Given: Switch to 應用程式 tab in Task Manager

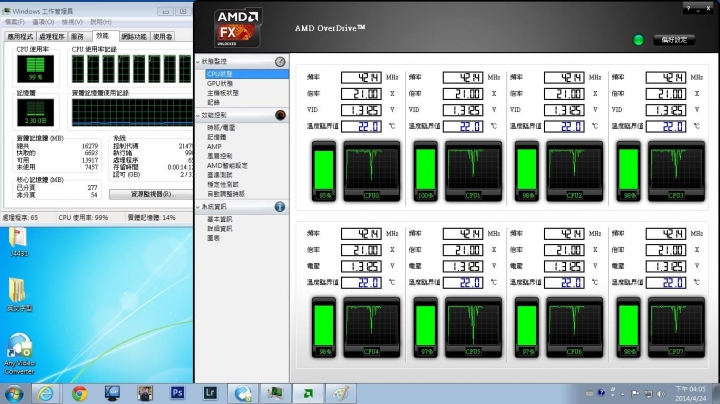Looking at the screenshot, I should tap(20, 37).
